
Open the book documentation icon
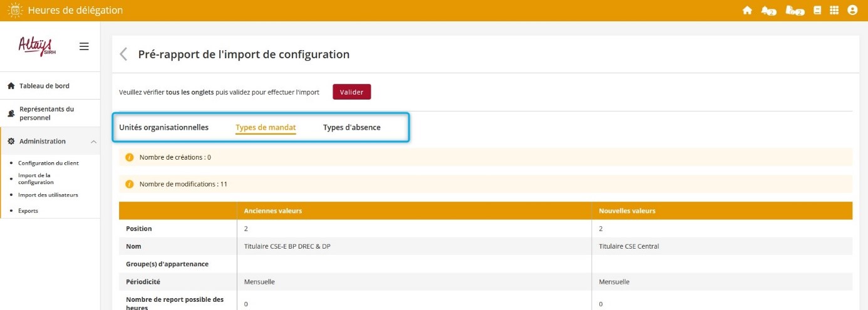817,11
